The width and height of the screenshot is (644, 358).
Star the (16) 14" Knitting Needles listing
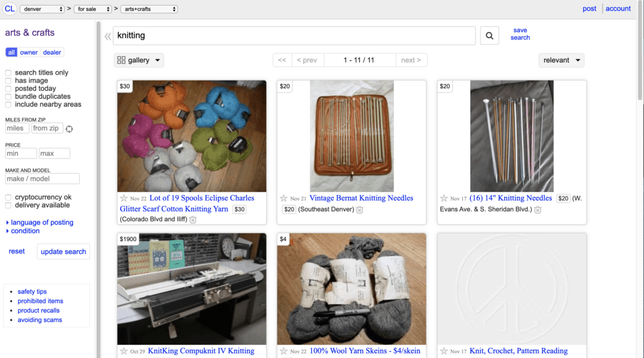[x=443, y=198]
